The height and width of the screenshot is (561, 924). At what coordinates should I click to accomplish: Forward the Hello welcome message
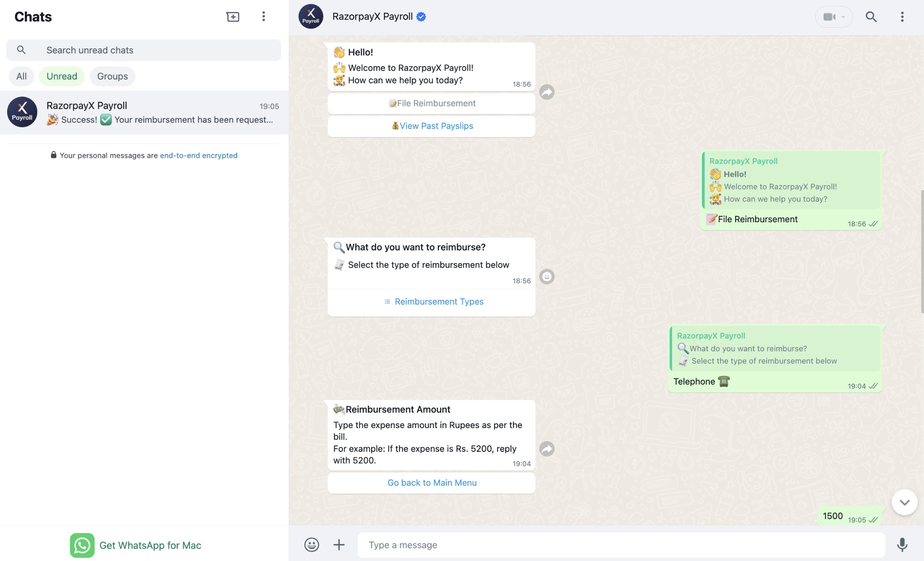tap(547, 92)
